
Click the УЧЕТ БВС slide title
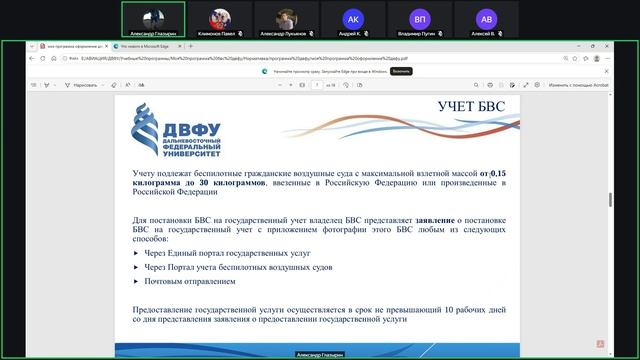[x=471, y=107]
